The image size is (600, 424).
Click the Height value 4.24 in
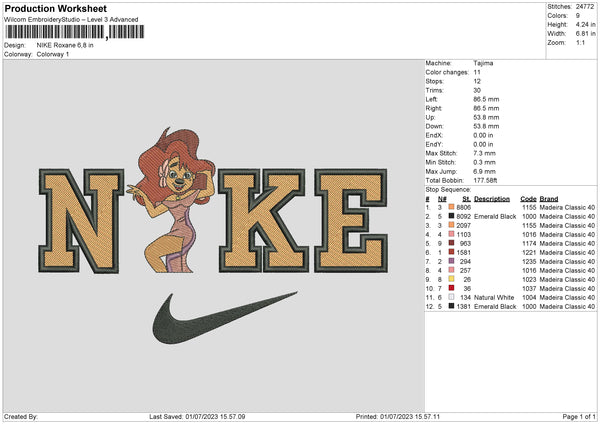[x=585, y=24]
